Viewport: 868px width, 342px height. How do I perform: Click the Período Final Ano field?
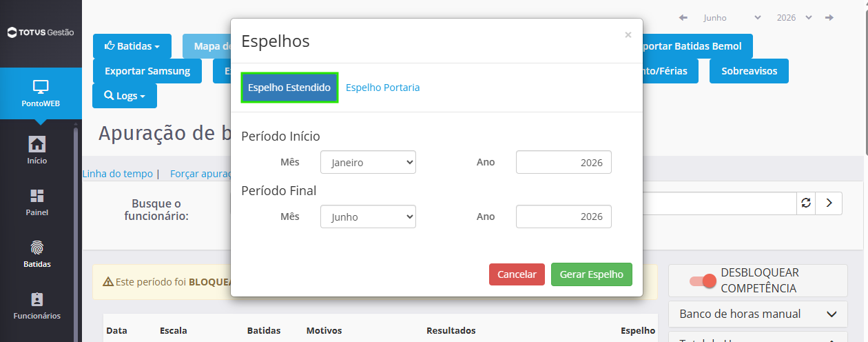tap(564, 217)
